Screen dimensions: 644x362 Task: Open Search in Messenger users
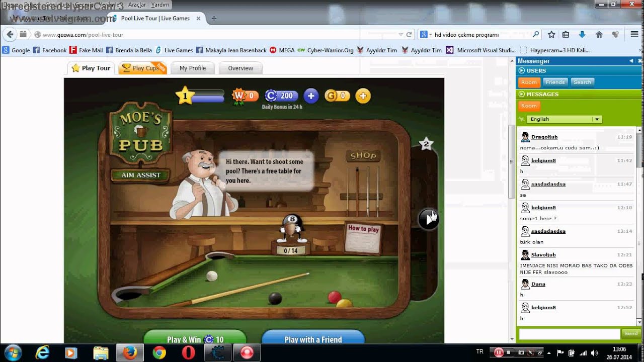coord(582,82)
